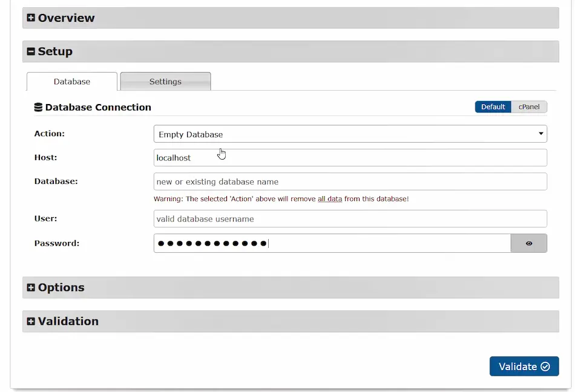The width and height of the screenshot is (575, 392).
Task: Focus the Database name field
Action: pyautogui.click(x=350, y=181)
